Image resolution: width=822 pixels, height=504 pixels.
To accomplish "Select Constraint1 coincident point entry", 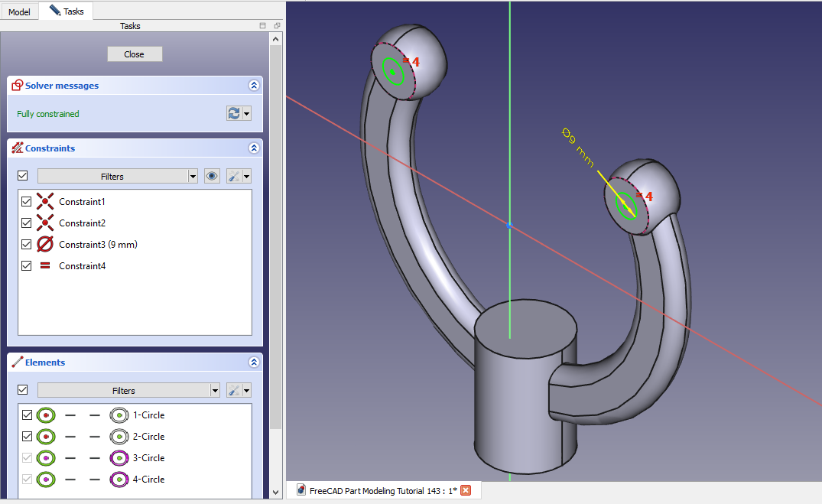I will (x=81, y=202).
